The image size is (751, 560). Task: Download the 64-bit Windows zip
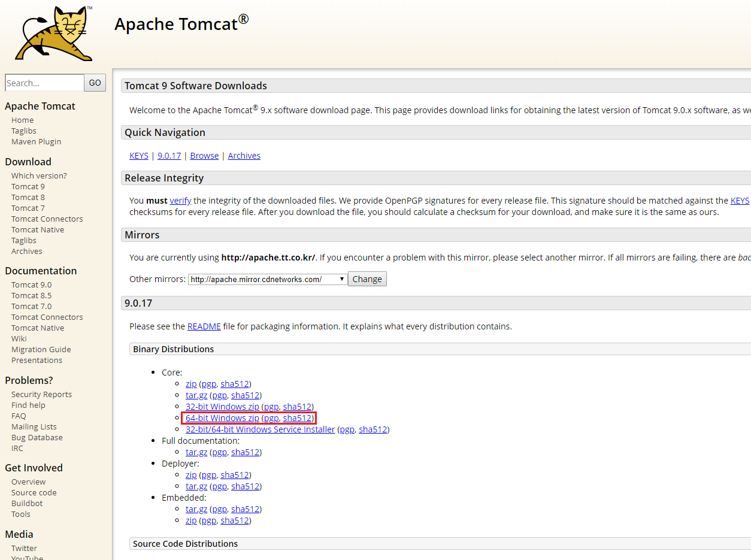[222, 418]
